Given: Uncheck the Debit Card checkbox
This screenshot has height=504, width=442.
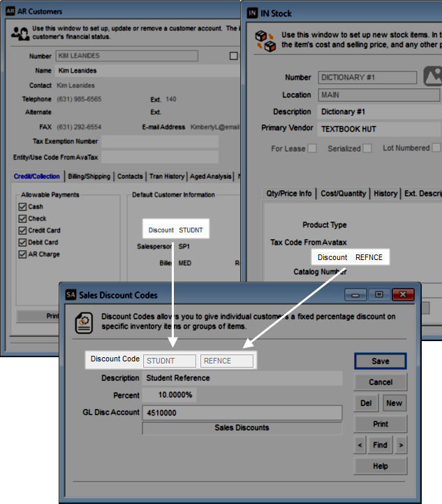Looking at the screenshot, I should (22, 243).
